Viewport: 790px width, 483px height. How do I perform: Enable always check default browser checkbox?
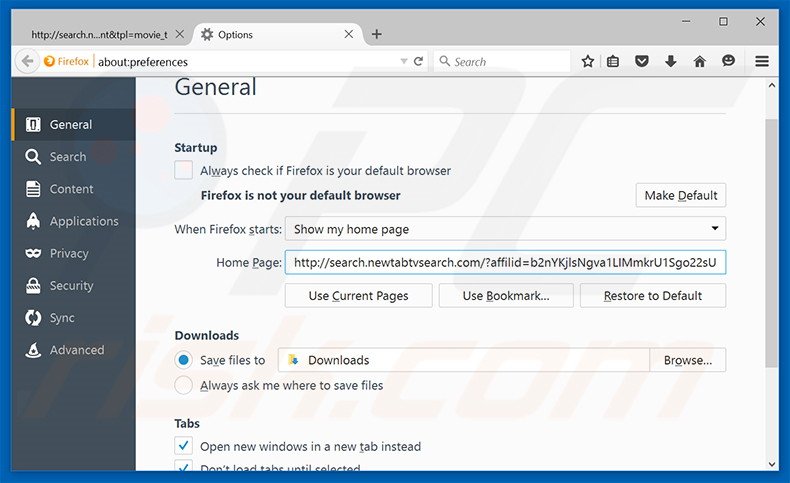183,170
